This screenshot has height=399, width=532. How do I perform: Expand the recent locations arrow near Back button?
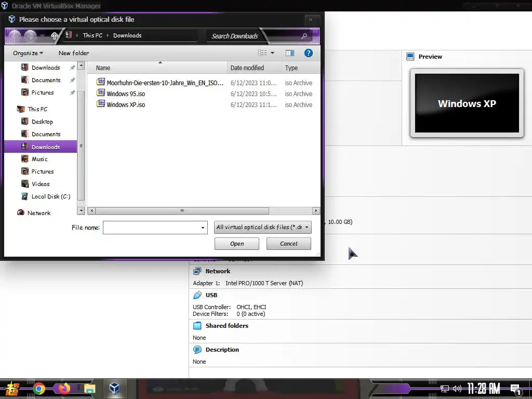click(x=43, y=35)
